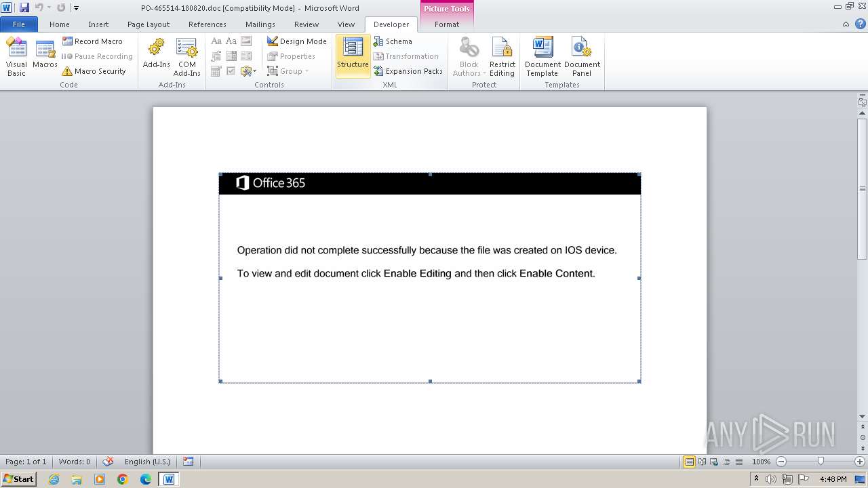Open Macro Security settings
Screen dimensions: 868x488
(94, 71)
